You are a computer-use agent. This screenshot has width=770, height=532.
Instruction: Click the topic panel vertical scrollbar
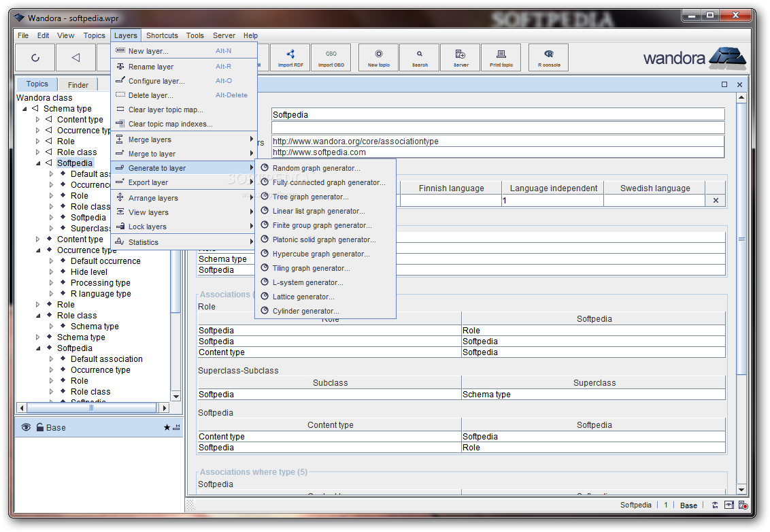[741, 238]
